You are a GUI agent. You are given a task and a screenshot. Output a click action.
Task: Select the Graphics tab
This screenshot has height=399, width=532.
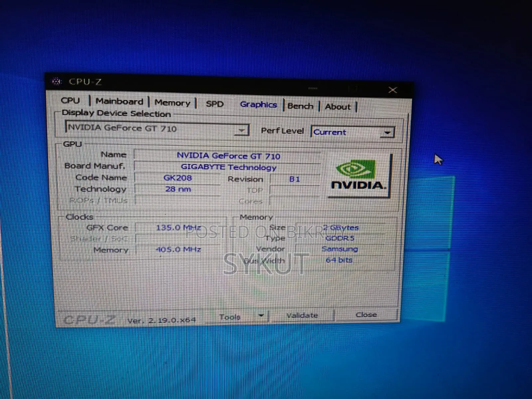pyautogui.click(x=258, y=105)
